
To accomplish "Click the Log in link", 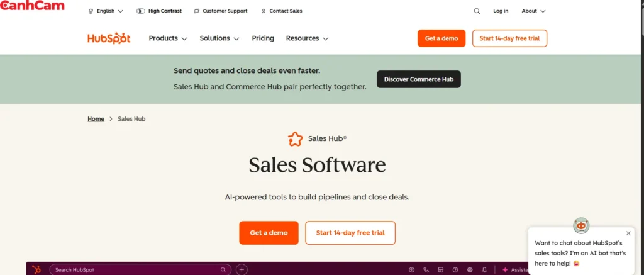I will [x=501, y=11].
